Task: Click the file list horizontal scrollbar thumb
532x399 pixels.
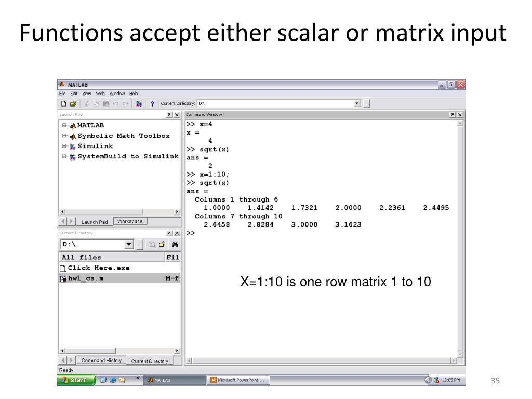Action: click(90, 351)
